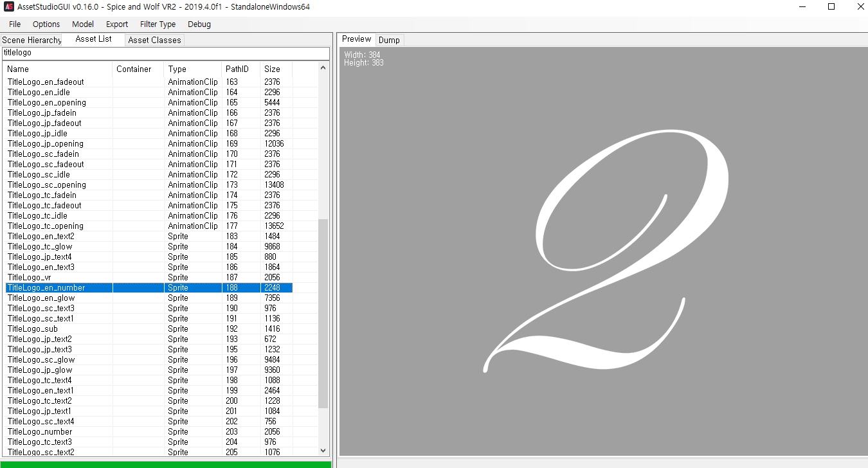The height and width of the screenshot is (468, 868).
Task: Select the TitleLogo_sc_text4 sprite row
Action: coord(149,421)
